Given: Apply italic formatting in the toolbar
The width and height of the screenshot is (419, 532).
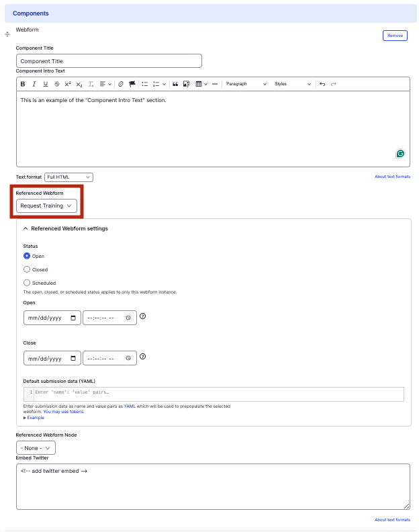Looking at the screenshot, I should 34,84.
